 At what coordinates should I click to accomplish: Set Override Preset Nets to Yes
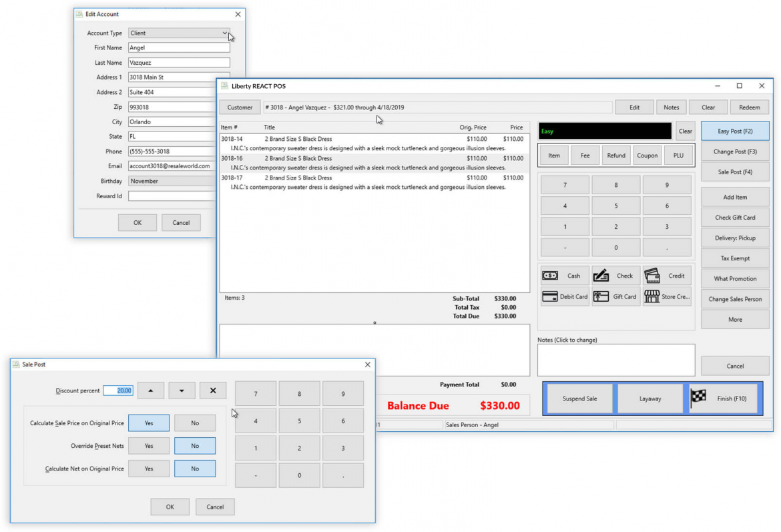click(x=149, y=446)
